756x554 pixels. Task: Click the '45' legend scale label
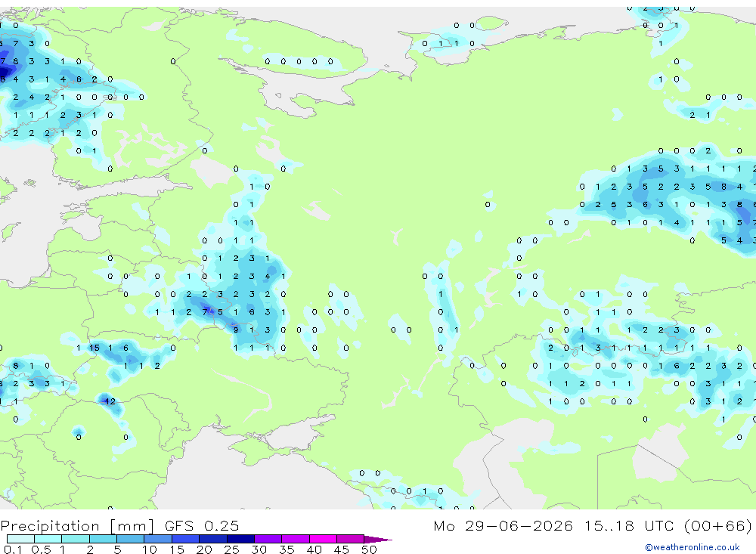click(342, 549)
